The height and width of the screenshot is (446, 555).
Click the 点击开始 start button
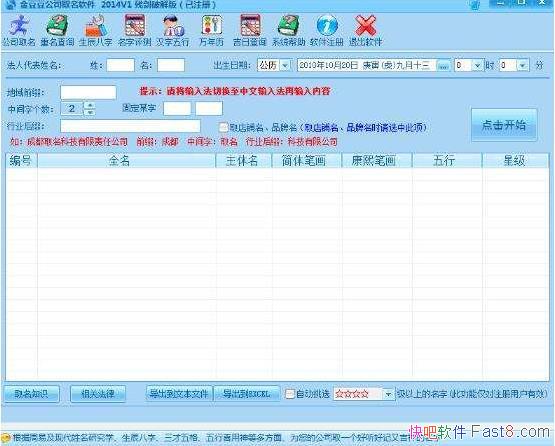click(x=504, y=125)
